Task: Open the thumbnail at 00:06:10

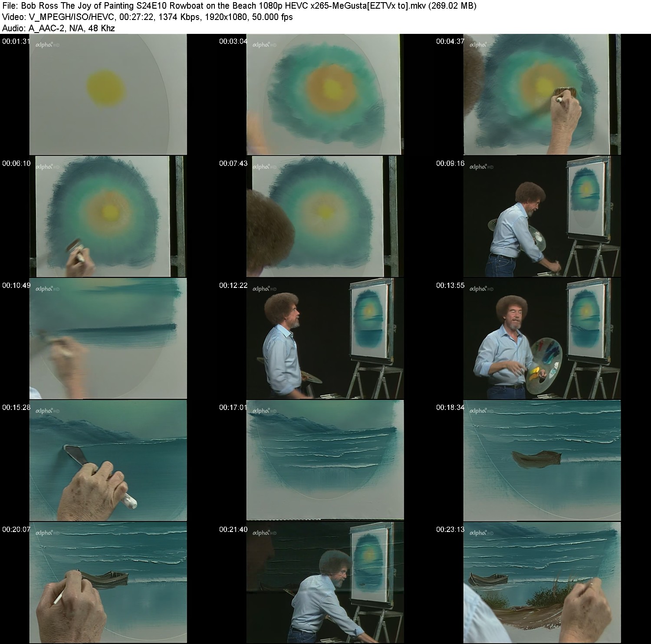Action: [x=108, y=217]
